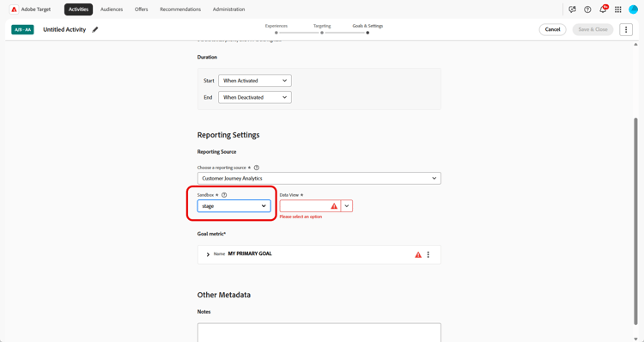Viewport: 644px width, 342px height.
Task: Click the Other Metadata heading
Action: (224, 295)
